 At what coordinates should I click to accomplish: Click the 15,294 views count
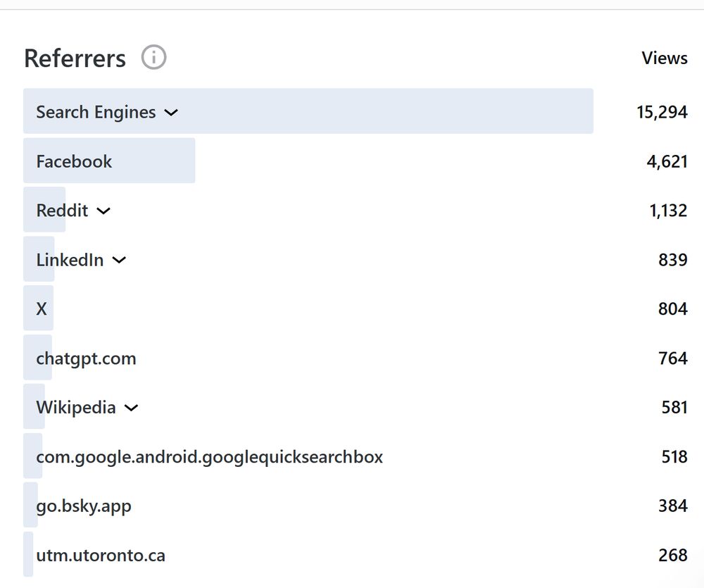(x=661, y=112)
